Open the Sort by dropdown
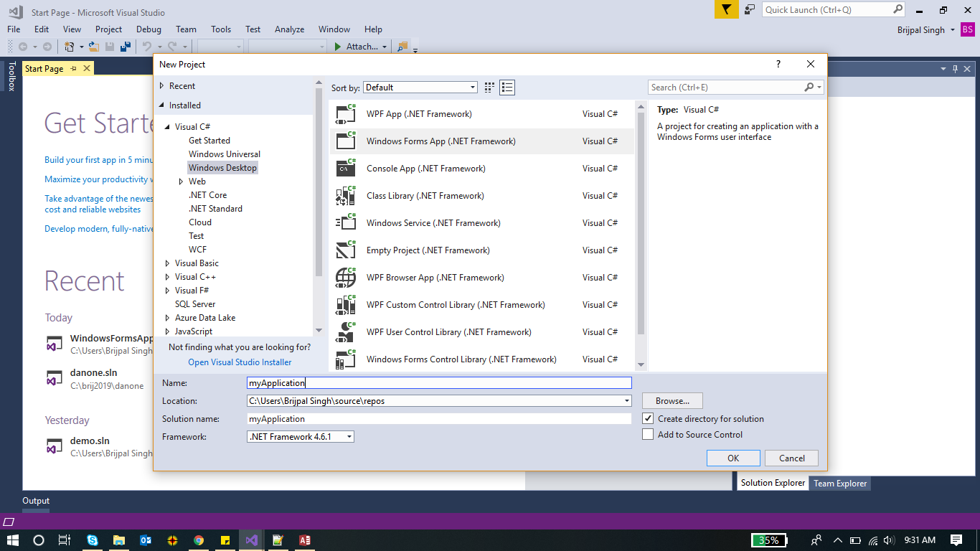980x551 pixels. click(x=471, y=87)
